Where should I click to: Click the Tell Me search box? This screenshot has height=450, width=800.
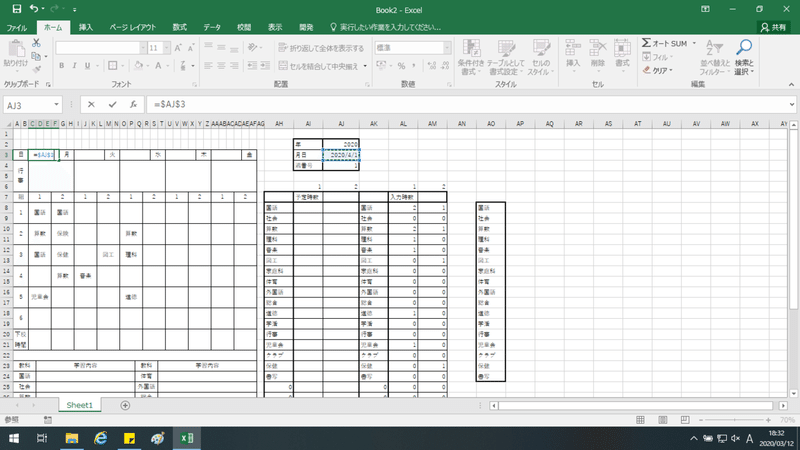coord(385,27)
